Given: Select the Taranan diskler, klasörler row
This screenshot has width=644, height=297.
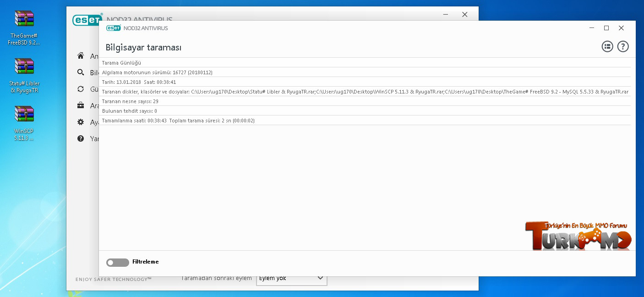Looking at the screenshot, I should tap(365, 92).
